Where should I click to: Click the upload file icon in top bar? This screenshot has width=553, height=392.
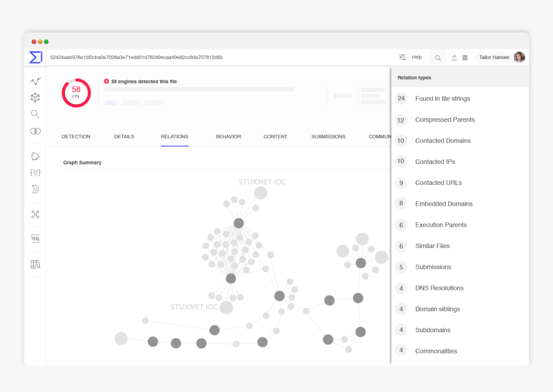454,57
